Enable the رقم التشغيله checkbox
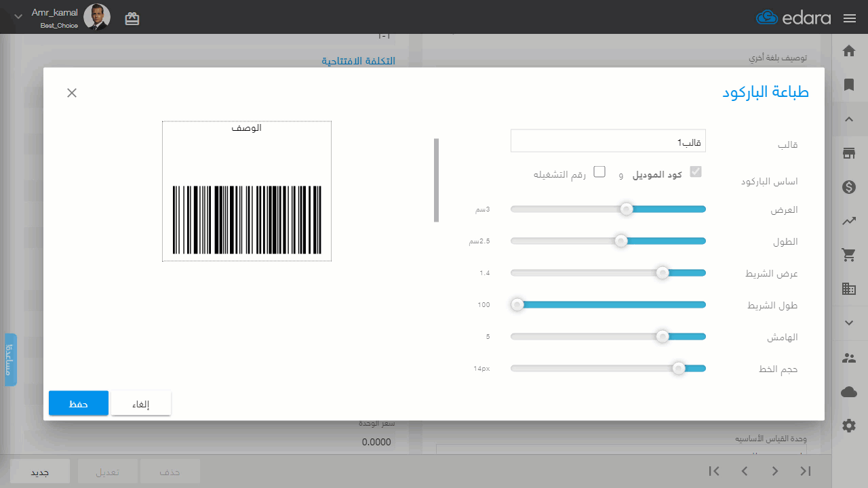The height and width of the screenshot is (488, 868). (x=599, y=171)
